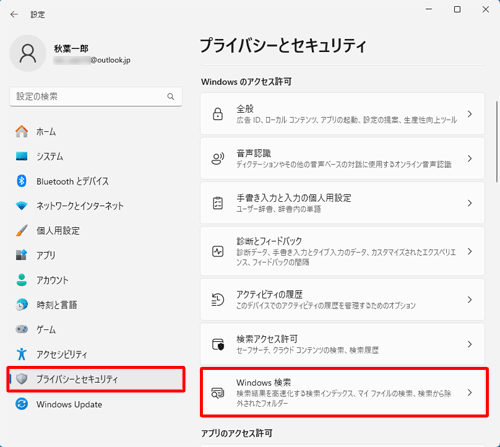Click chevron on 検索アクセス許可 row
500x447 pixels.
coord(470,344)
